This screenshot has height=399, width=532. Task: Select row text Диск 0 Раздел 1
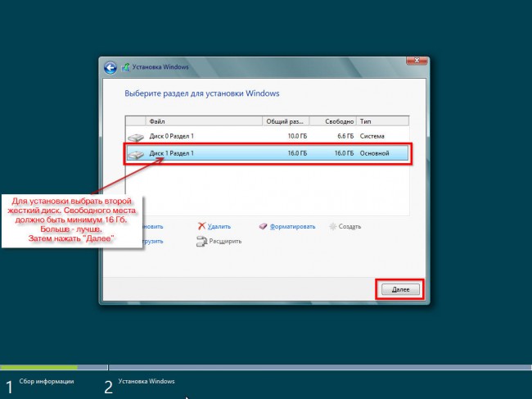coord(172,136)
